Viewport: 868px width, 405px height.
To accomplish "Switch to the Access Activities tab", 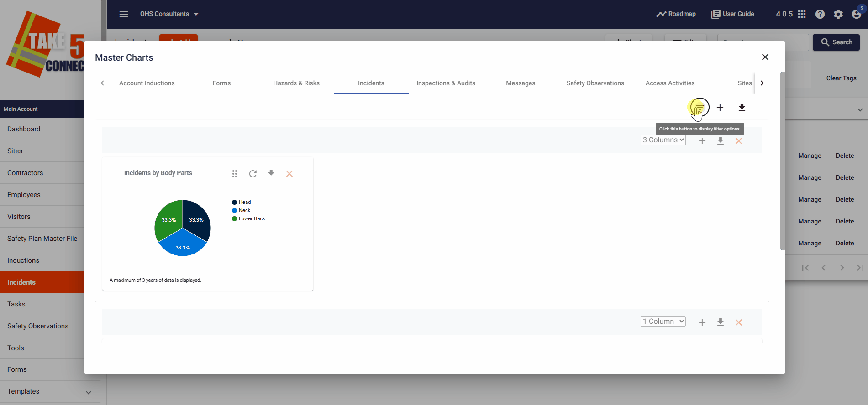I will [x=670, y=83].
